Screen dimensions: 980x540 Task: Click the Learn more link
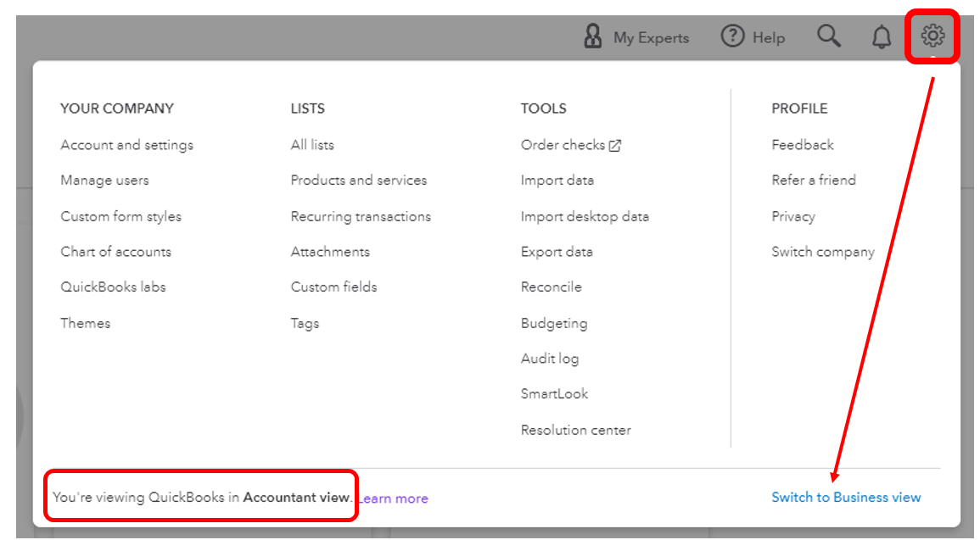[x=393, y=498]
